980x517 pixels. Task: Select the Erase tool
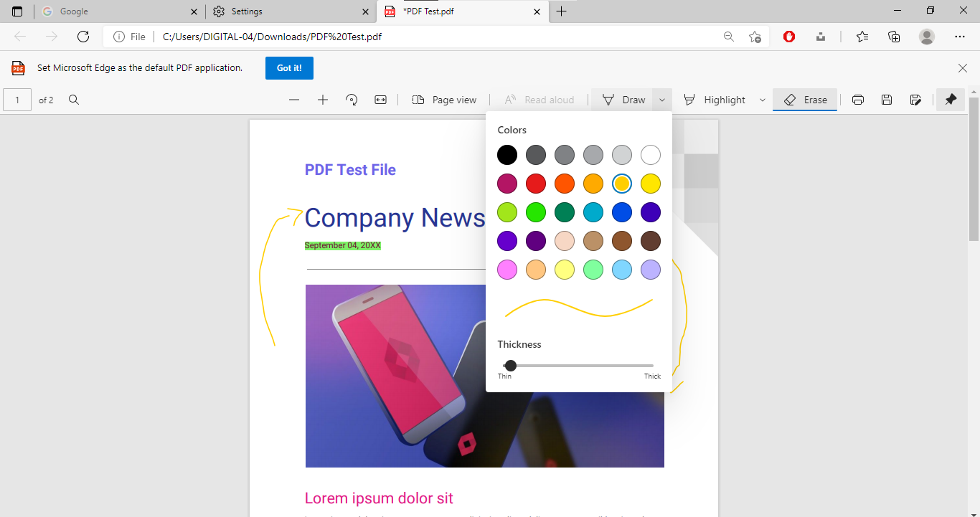pyautogui.click(x=805, y=100)
